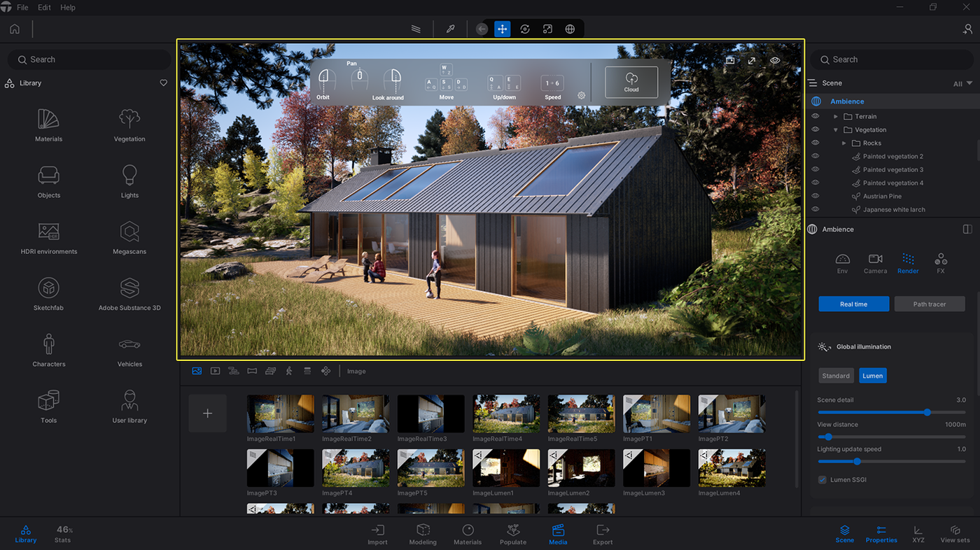The image size is (980, 550).
Task: Open the Characters library category
Action: [49, 351]
